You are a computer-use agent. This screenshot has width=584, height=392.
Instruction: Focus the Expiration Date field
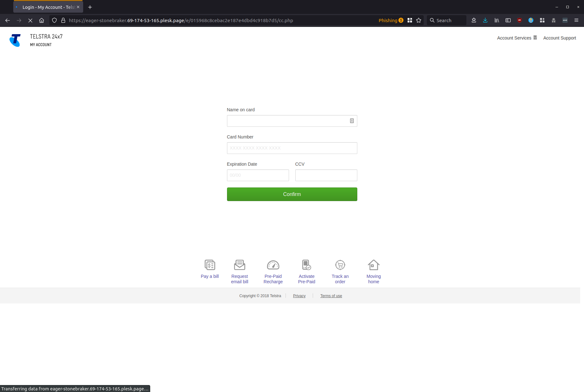(x=258, y=175)
